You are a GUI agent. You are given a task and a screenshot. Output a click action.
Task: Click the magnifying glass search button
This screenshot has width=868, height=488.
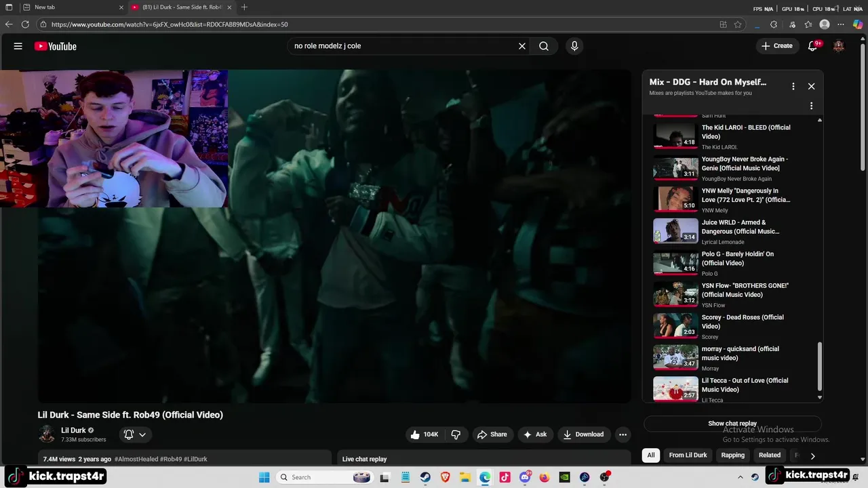tap(544, 46)
